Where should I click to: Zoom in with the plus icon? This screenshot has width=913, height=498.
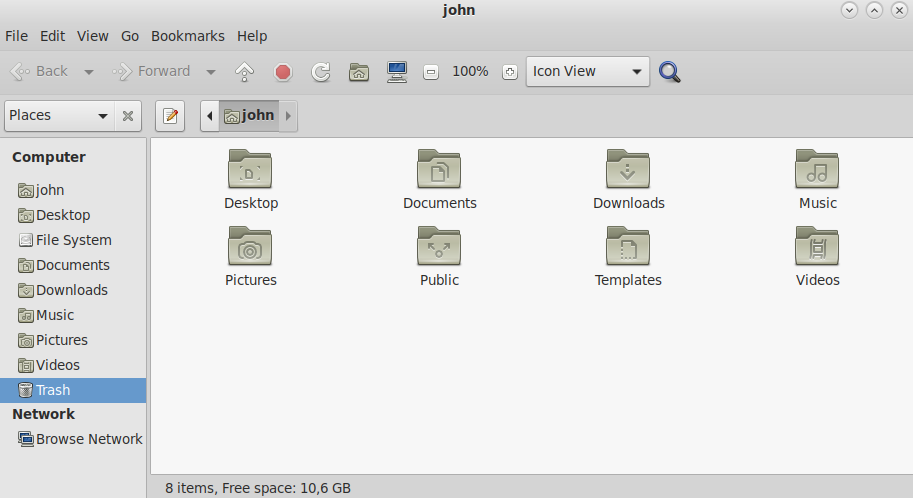click(x=510, y=72)
